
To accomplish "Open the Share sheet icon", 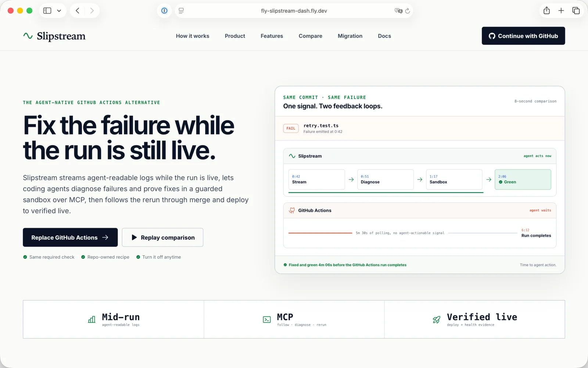I will [x=546, y=11].
